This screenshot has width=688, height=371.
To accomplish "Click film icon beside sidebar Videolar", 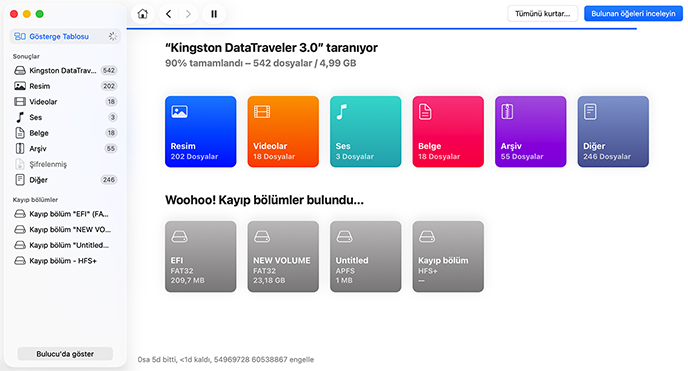I will pos(20,102).
